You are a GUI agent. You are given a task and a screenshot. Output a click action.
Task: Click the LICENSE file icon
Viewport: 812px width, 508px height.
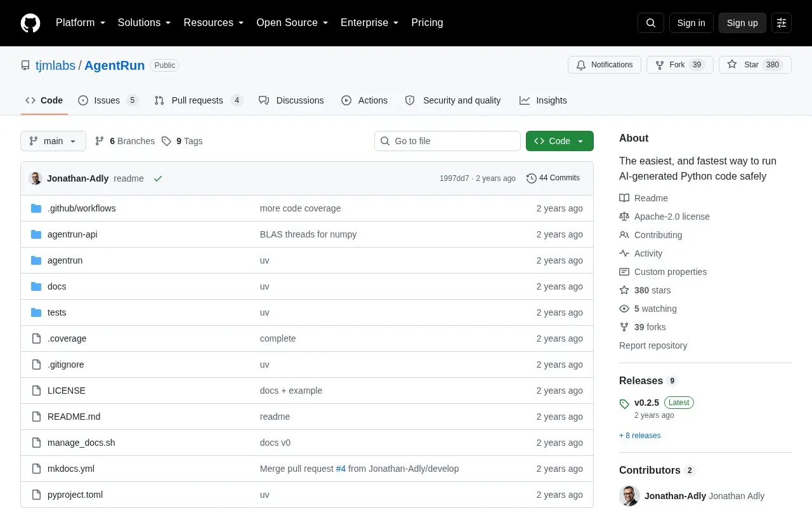coord(36,391)
